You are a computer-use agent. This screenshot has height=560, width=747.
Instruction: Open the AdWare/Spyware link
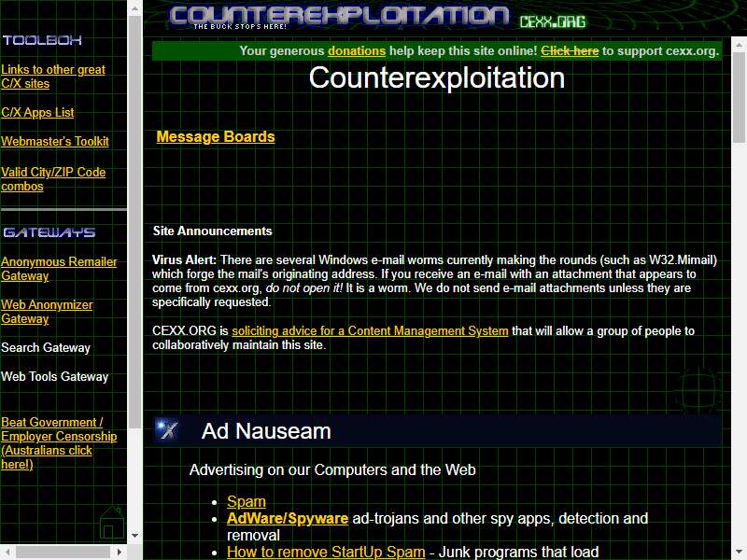click(288, 518)
